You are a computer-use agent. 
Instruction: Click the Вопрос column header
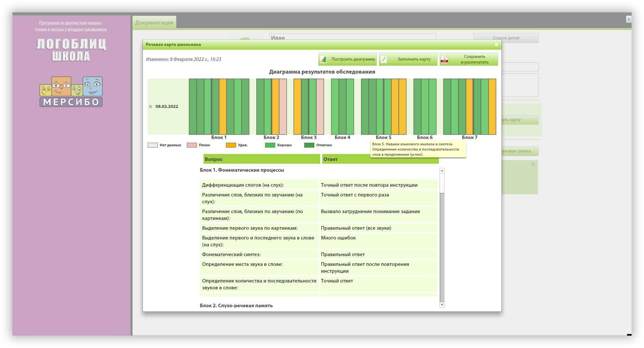click(x=261, y=159)
